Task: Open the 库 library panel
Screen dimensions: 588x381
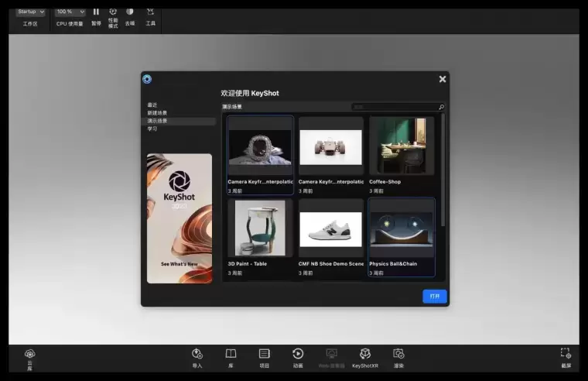Action: (x=231, y=354)
